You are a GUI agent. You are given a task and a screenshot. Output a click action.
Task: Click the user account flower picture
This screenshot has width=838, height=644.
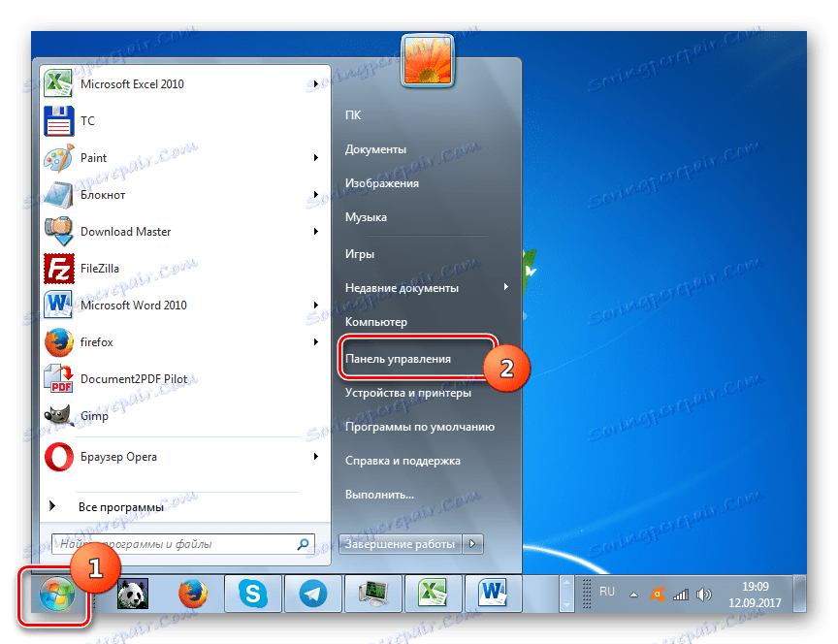tap(428, 60)
